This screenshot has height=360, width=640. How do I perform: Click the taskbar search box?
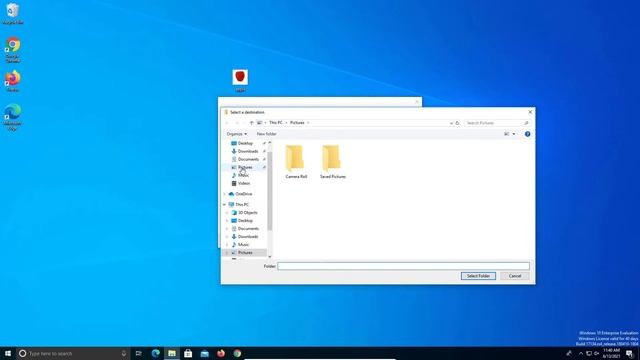pos(73,353)
